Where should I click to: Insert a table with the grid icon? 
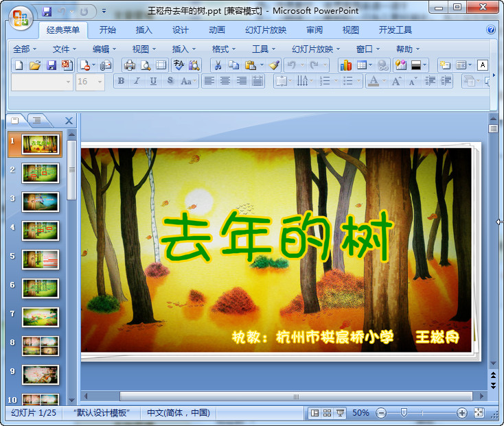tap(362, 65)
